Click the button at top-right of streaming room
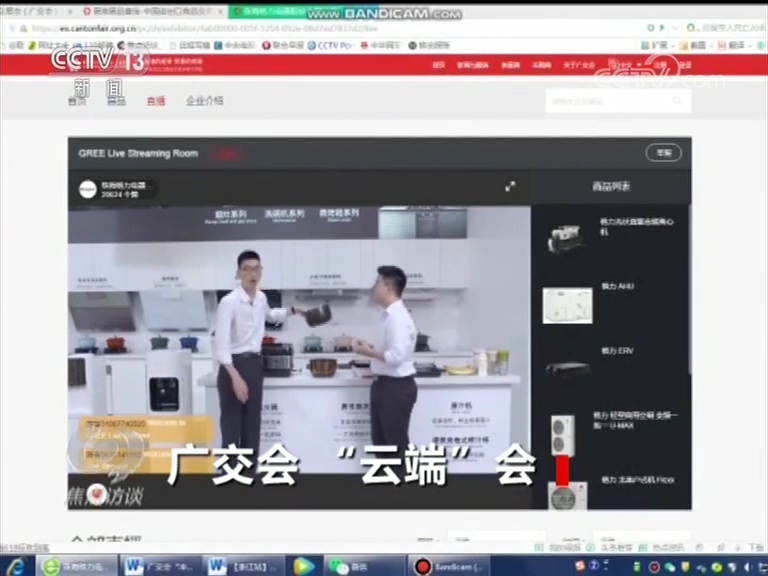This screenshot has height=576, width=768. [662, 153]
